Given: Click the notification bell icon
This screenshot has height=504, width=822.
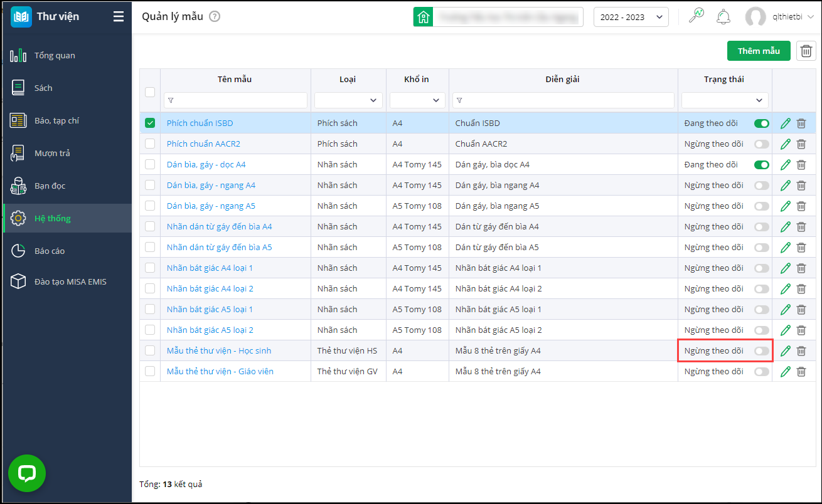Looking at the screenshot, I should coord(723,17).
